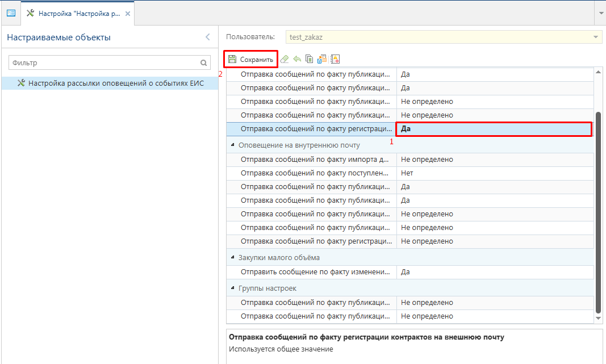Click the home grid icon in tab bar
Screen dimensions: 606x364
11,12
